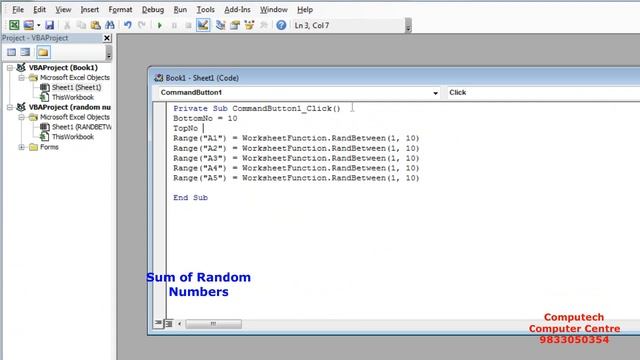640x360 pixels.
Task: Click the Reset stop icon
Action: coord(188,25)
